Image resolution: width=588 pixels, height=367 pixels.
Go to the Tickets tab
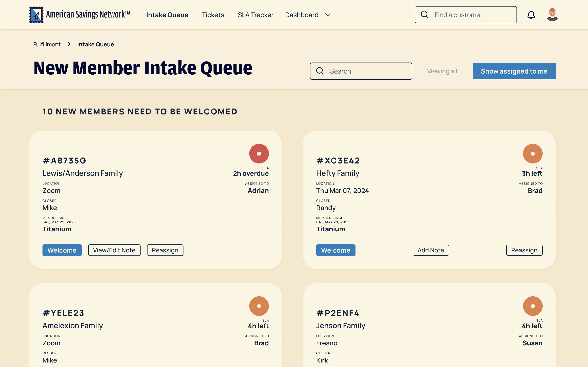(213, 15)
